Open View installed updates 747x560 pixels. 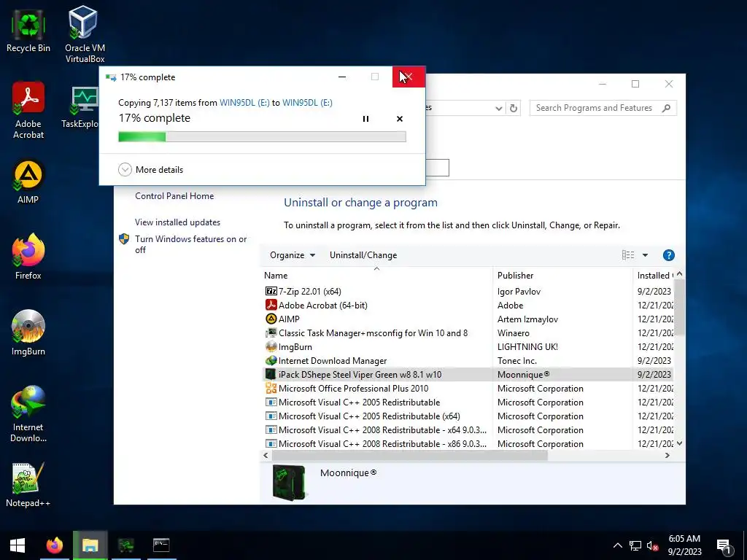point(177,222)
